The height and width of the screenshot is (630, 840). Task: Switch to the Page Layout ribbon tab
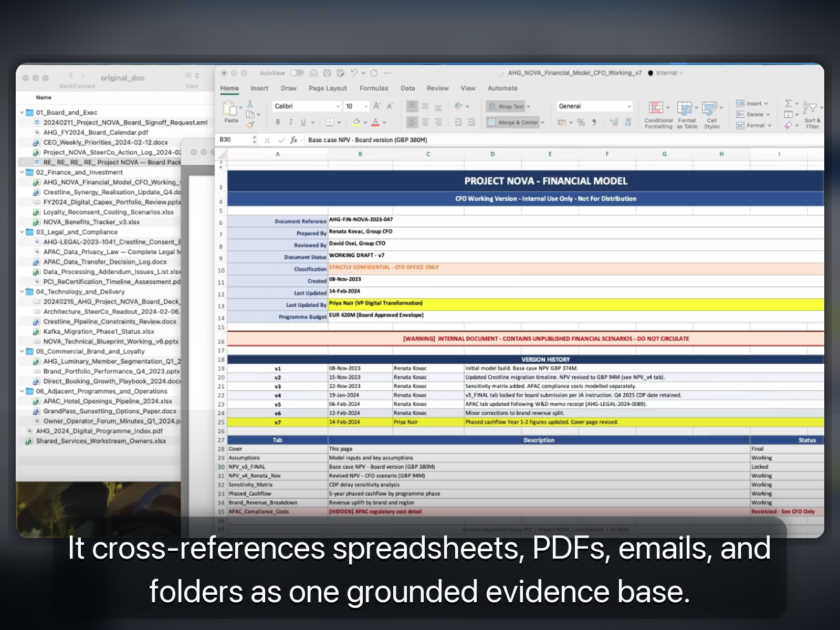coord(328,88)
